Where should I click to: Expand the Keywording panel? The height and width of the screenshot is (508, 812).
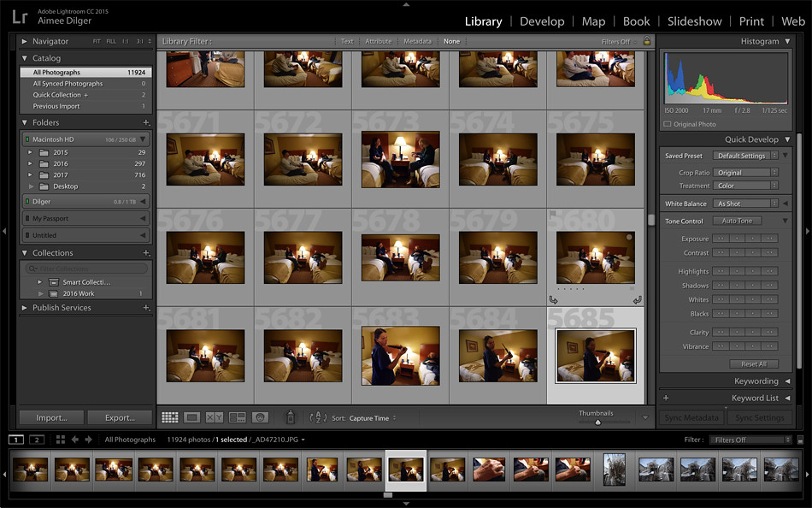[788, 381]
